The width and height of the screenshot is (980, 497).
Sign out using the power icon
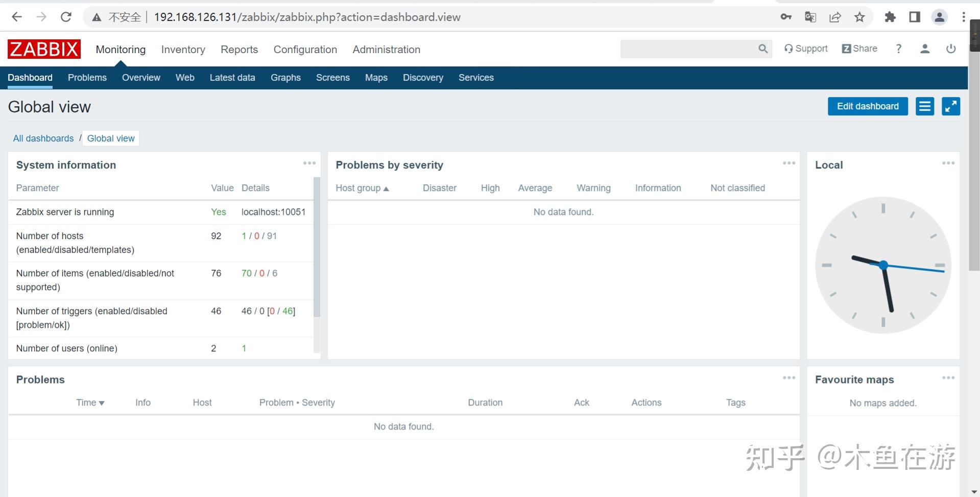[951, 49]
